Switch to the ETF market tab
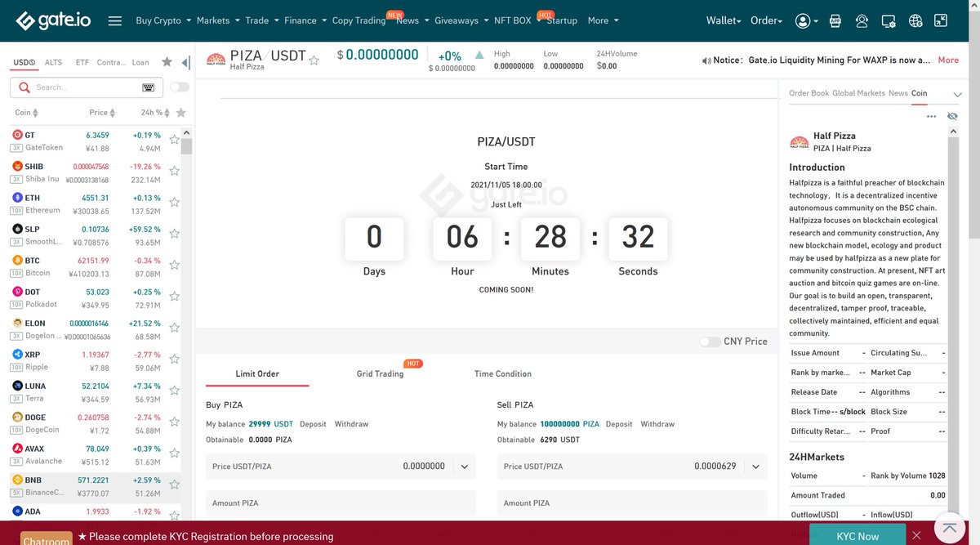980x545 pixels. (82, 62)
